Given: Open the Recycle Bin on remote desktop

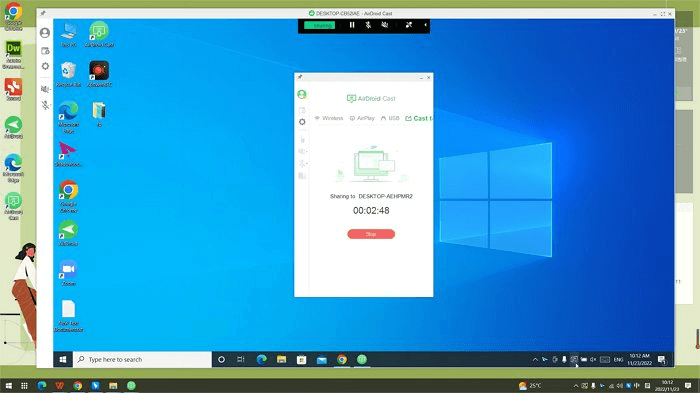Looking at the screenshot, I should (x=68, y=74).
